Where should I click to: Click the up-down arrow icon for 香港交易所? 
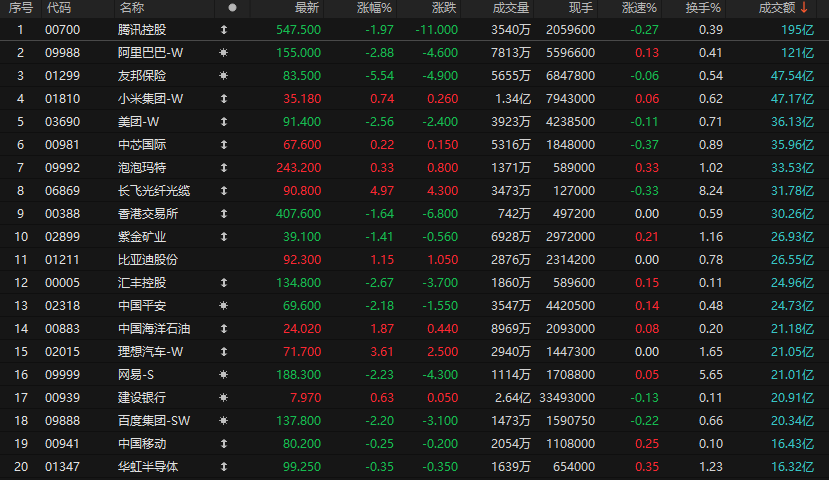224,214
